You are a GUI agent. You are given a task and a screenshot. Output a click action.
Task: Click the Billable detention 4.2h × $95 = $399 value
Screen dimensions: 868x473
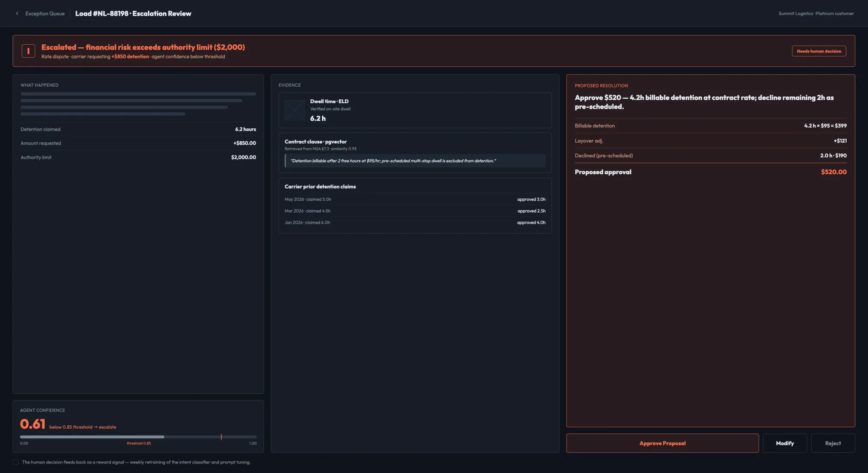click(825, 126)
